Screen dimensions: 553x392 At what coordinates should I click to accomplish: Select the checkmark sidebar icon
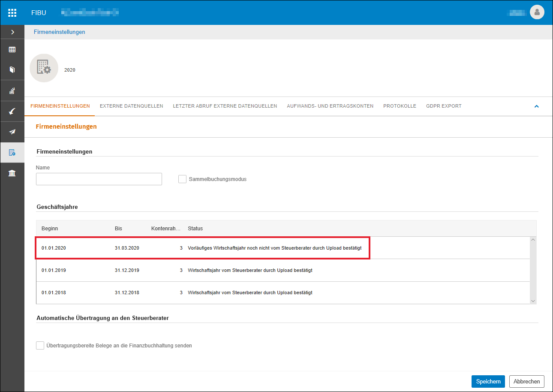[x=12, y=112]
